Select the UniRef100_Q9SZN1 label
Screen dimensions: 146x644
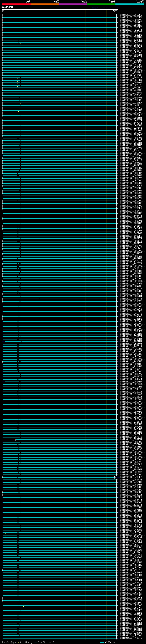(131, 37)
